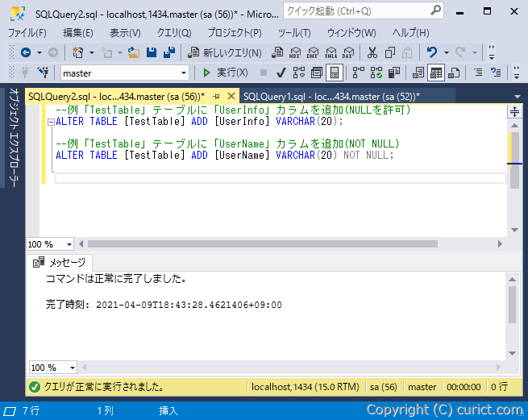This screenshot has height=420, width=528.
Task: Open the 編集(E) menu
Action: [x=77, y=33]
